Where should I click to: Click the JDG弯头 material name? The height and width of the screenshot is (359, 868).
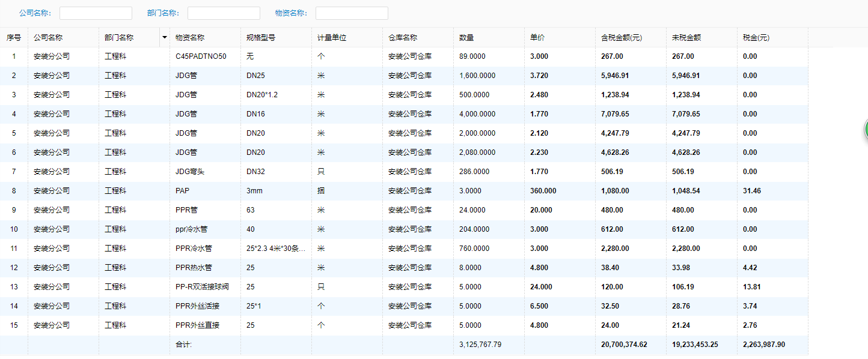click(x=190, y=172)
